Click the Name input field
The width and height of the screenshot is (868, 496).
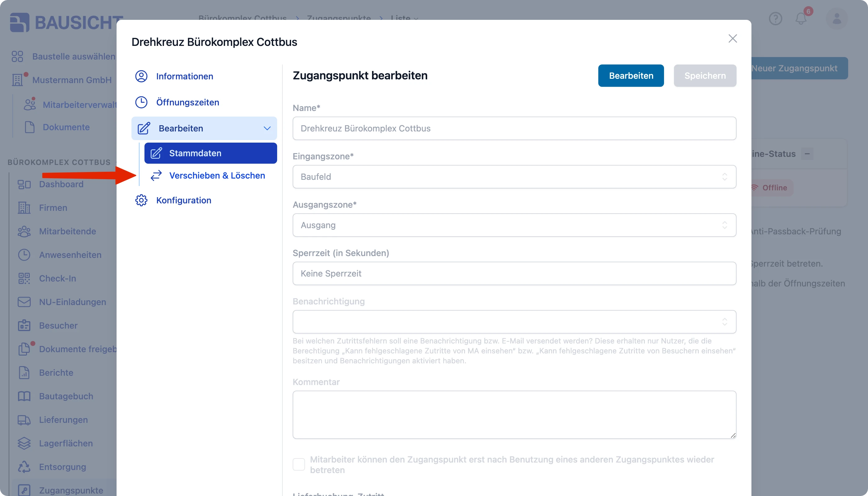(x=514, y=128)
